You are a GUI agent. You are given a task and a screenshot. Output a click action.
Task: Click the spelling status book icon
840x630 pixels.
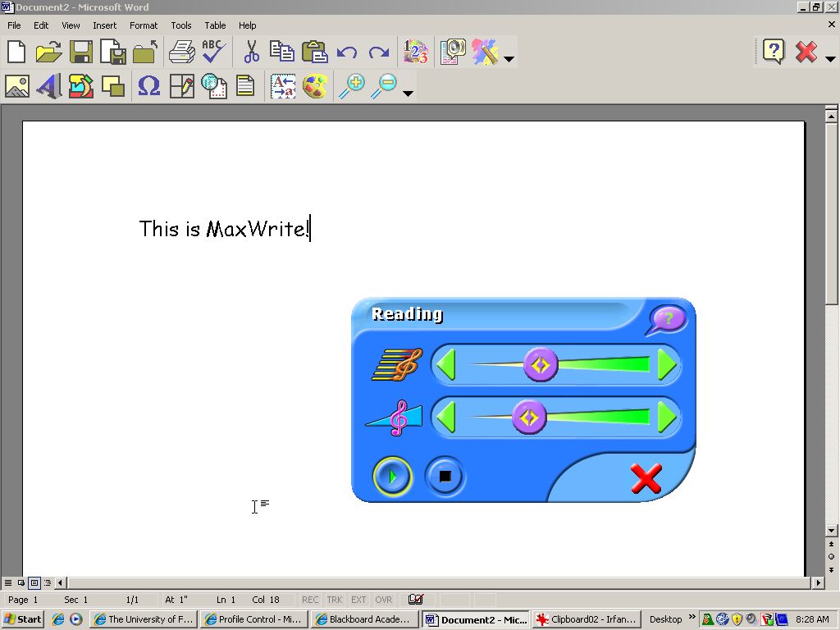tap(416, 600)
